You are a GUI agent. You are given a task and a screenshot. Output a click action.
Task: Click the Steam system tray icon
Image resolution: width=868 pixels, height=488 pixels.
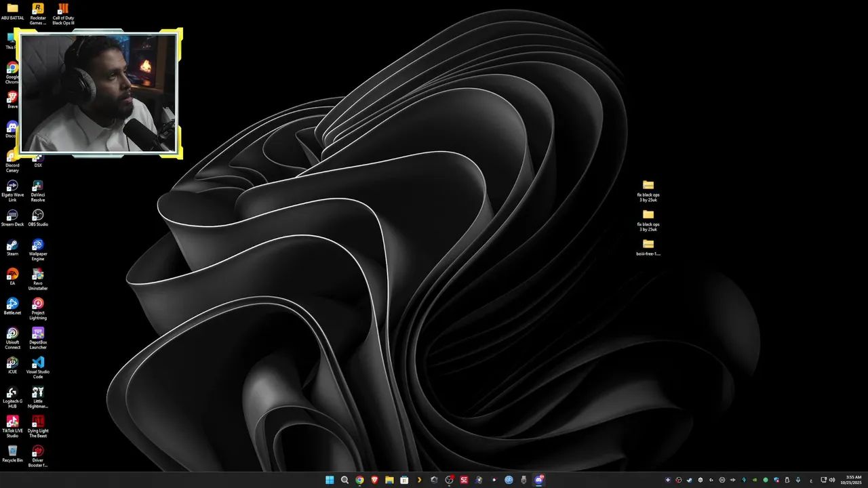click(689, 480)
